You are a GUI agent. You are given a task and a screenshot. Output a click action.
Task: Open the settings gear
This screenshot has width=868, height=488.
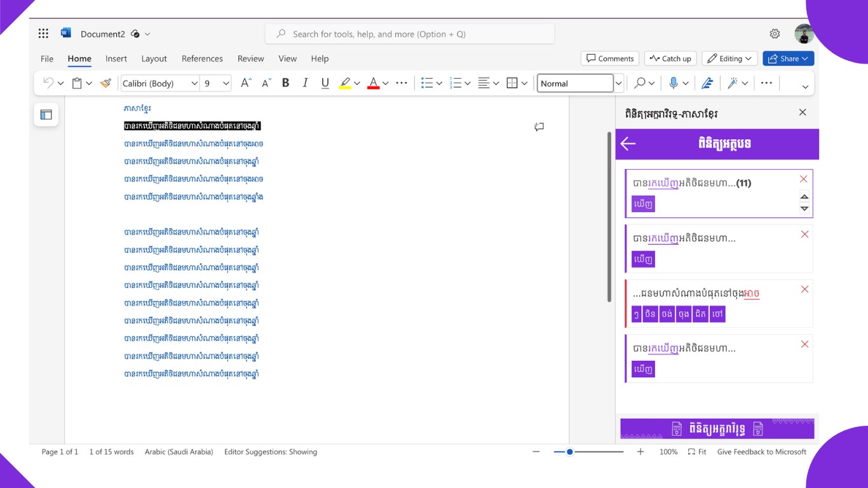tap(775, 34)
